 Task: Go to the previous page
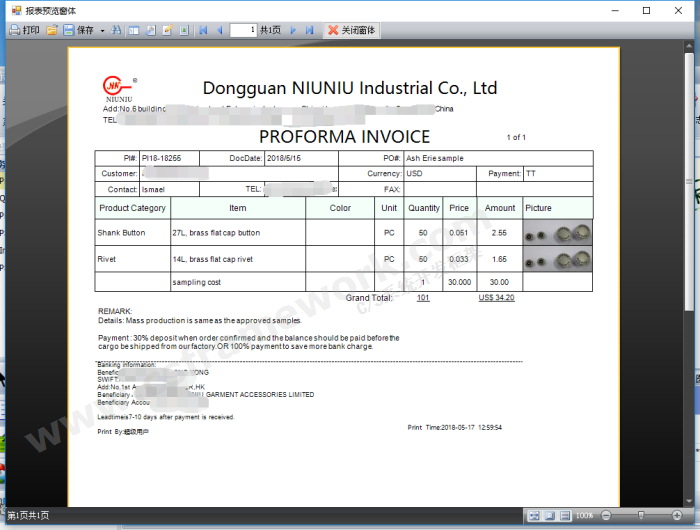(x=220, y=30)
